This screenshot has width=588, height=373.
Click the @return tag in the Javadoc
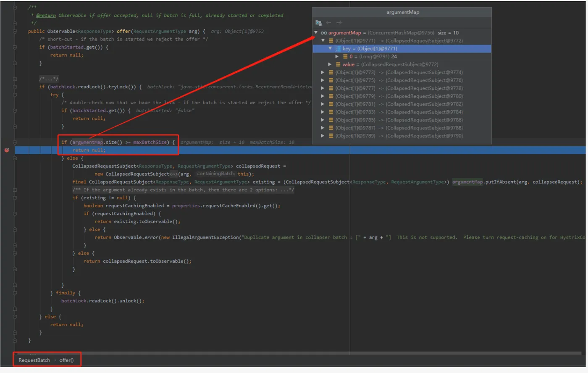coord(46,16)
